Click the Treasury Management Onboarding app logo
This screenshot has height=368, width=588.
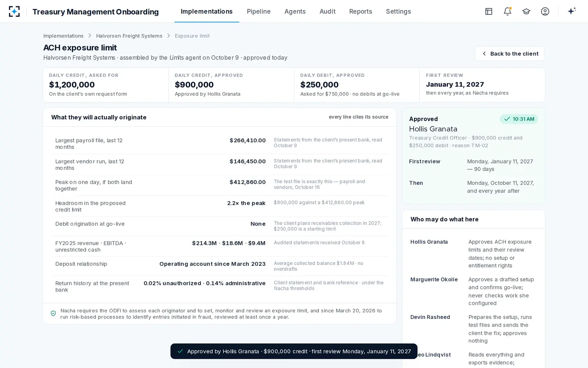(14, 11)
